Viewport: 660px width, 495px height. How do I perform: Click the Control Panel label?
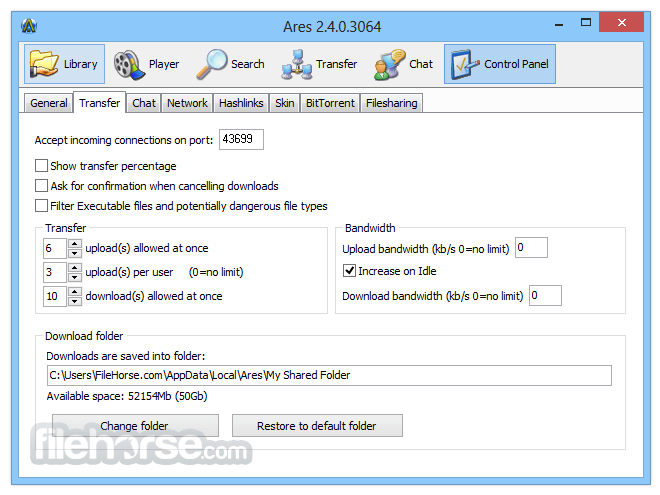(x=516, y=64)
